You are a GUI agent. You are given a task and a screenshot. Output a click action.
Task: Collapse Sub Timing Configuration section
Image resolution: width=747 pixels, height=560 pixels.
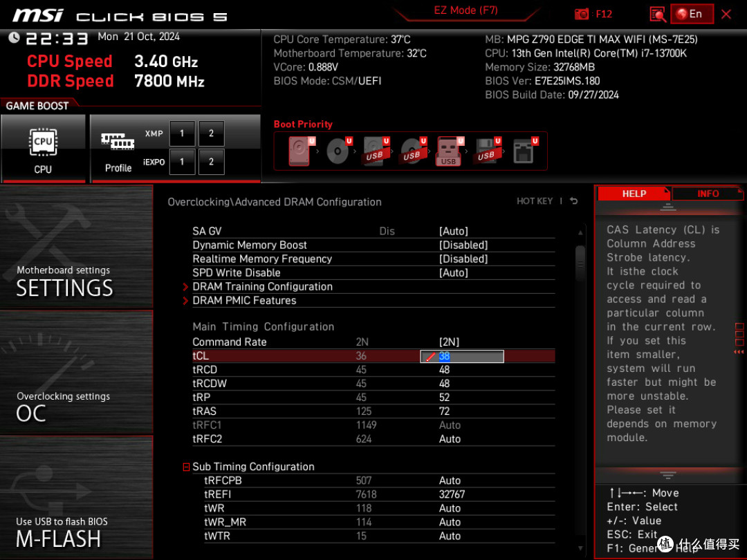[x=186, y=467]
